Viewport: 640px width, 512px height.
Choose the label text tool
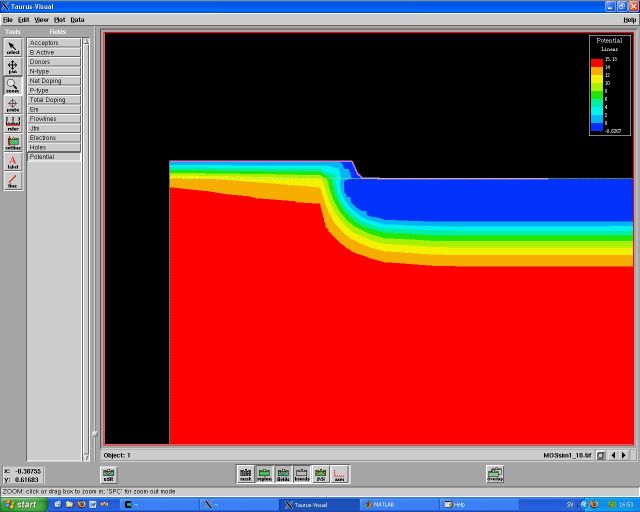(13, 162)
